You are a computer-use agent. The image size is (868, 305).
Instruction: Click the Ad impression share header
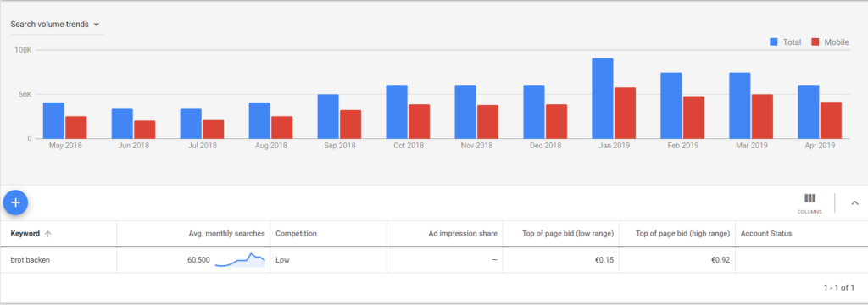pyautogui.click(x=463, y=234)
